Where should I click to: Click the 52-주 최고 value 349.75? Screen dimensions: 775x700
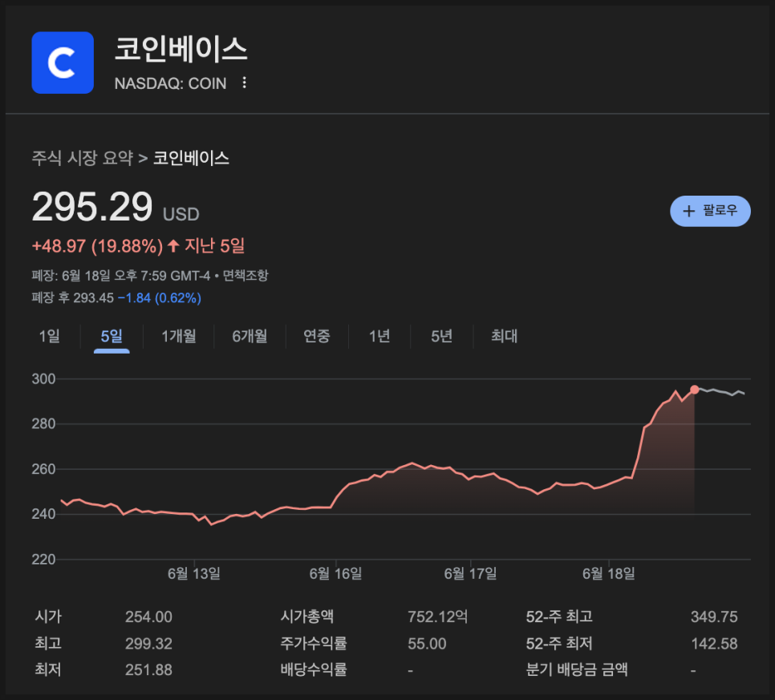(714, 617)
